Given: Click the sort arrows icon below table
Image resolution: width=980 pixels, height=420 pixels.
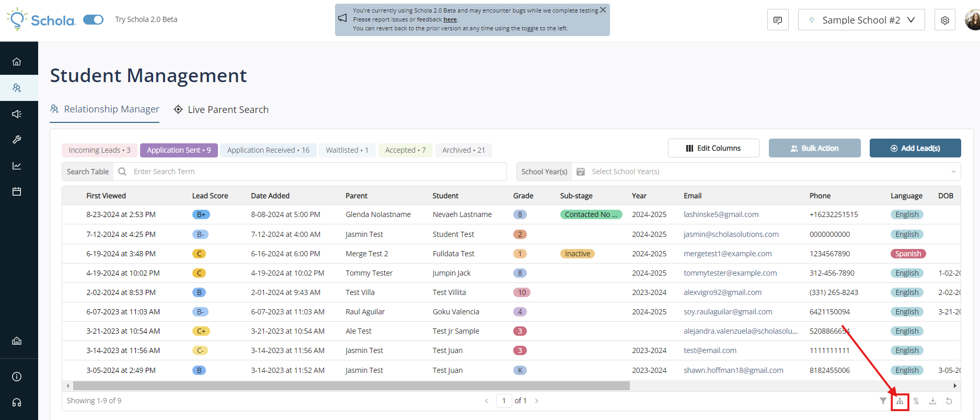Looking at the screenshot, I should pos(916,401).
